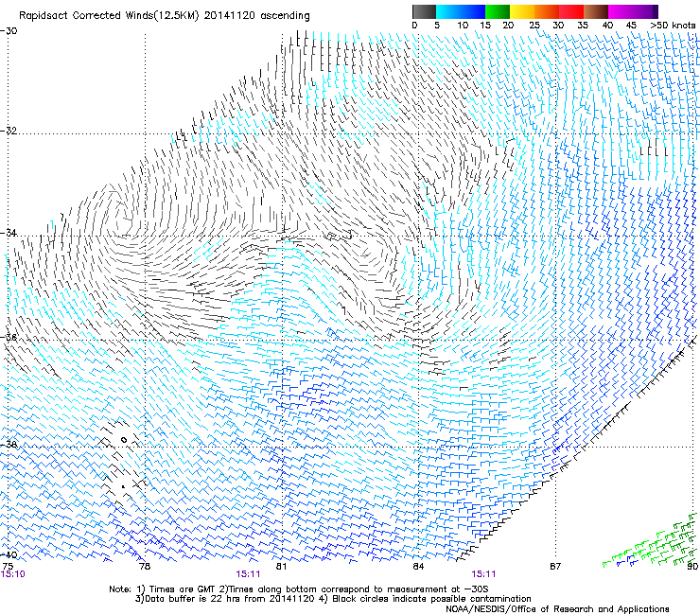Click the 'Rapidscat Corrected Winds(12.5KM) 20141120 ascending' title
700x615 pixels.
(165, 16)
